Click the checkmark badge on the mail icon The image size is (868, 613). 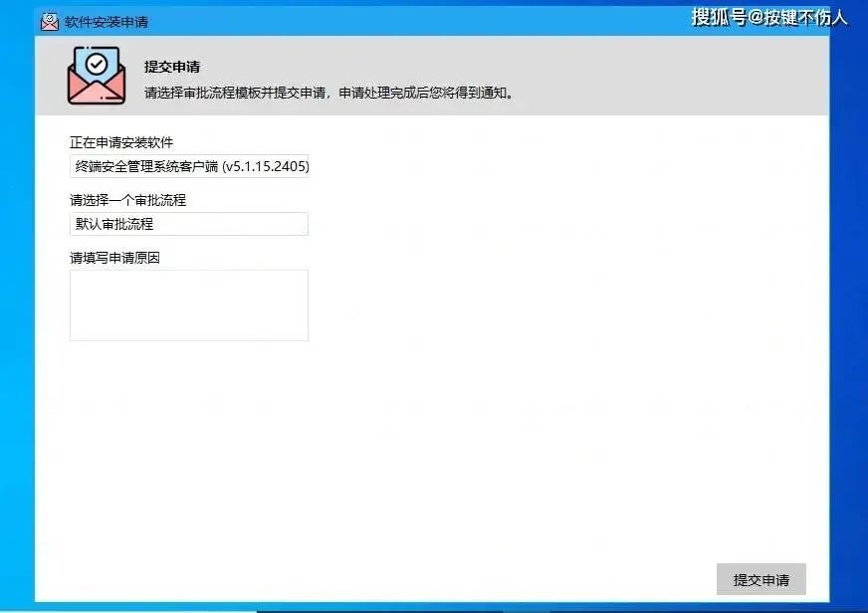[98, 63]
